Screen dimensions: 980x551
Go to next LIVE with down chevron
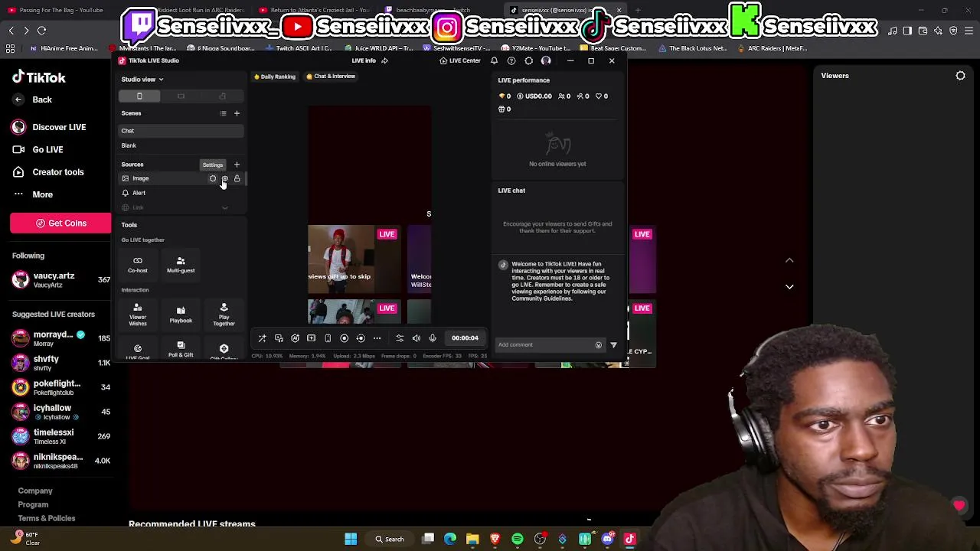tap(789, 287)
